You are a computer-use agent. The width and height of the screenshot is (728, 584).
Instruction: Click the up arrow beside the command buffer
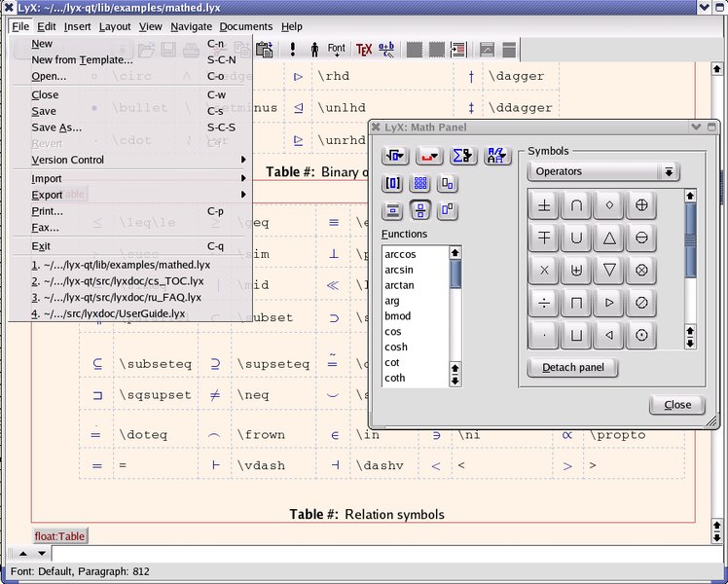(22, 554)
